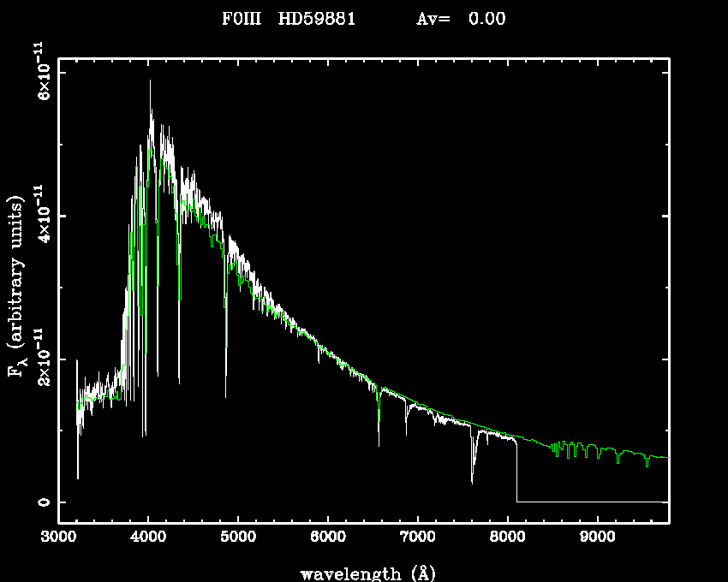Click the Av= 0.00 extinction value
Viewport: 728px width, 582px height.
pos(461,19)
